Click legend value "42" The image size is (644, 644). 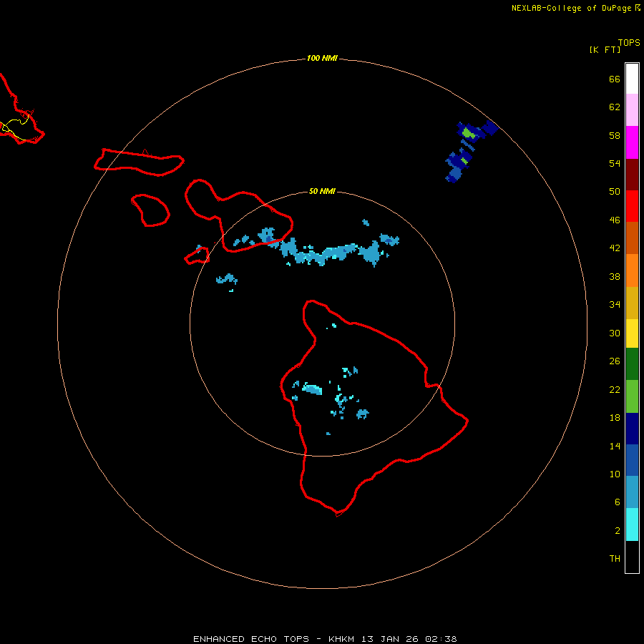[615, 248]
